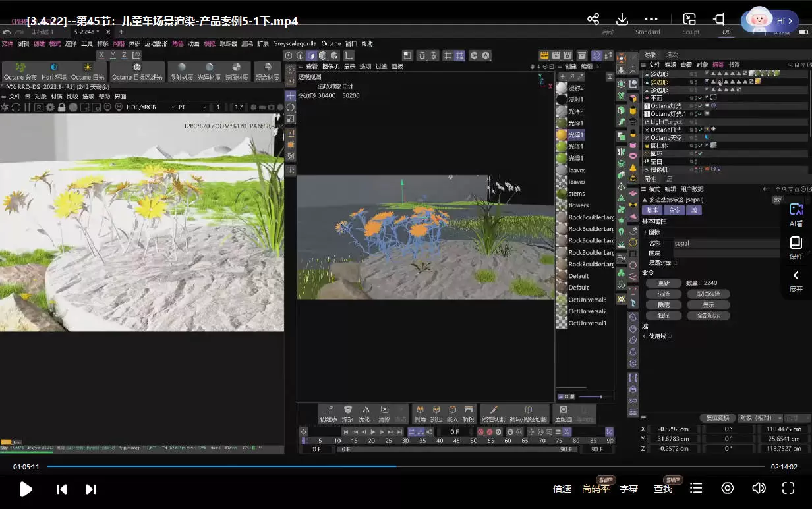Open the 运动图形 menu

[156, 44]
